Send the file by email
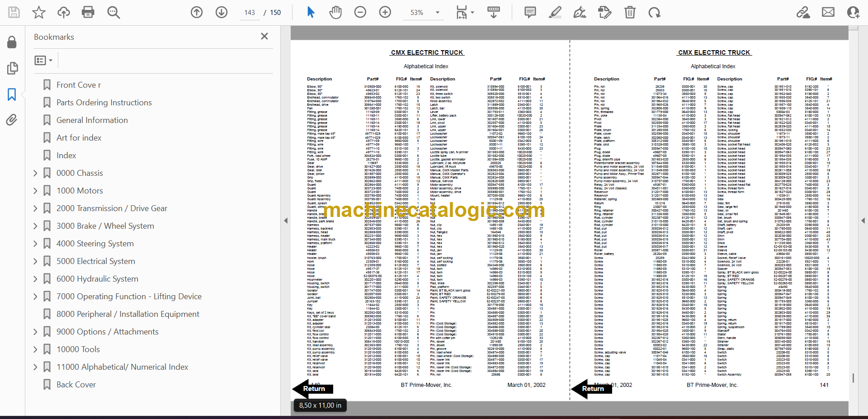This screenshot has width=868, height=419. point(828,12)
